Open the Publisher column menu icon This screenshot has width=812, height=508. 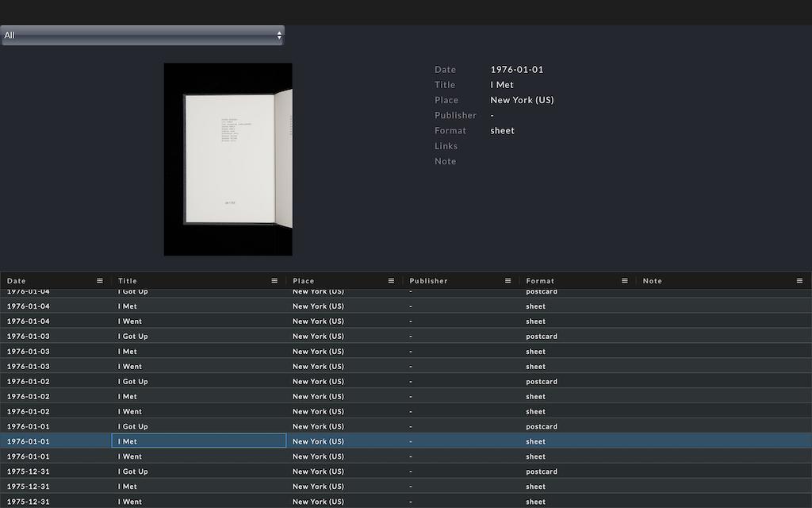point(507,280)
